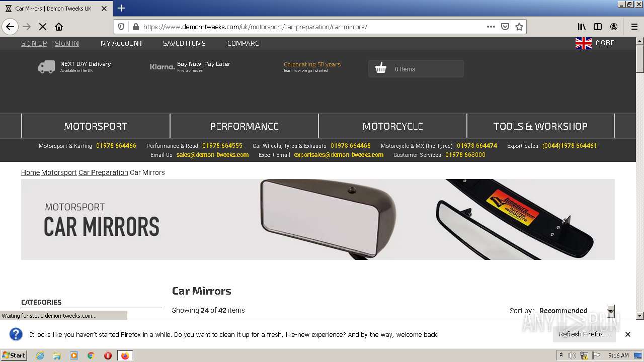The height and width of the screenshot is (362, 644).
Task: Click Motorsport & Karting number 01978 664466
Action: pyautogui.click(x=116, y=146)
